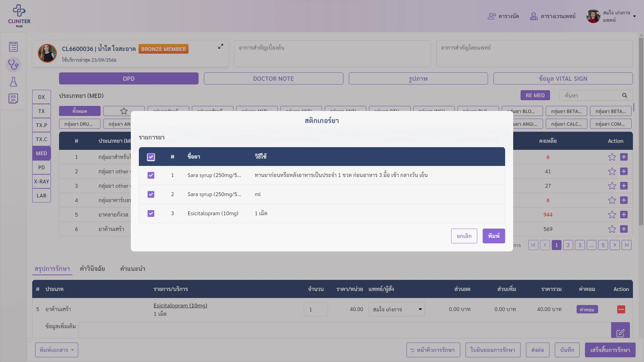The image size is (644, 362).
Task: Click the expand arrows on patient card
Action: pos(221,47)
